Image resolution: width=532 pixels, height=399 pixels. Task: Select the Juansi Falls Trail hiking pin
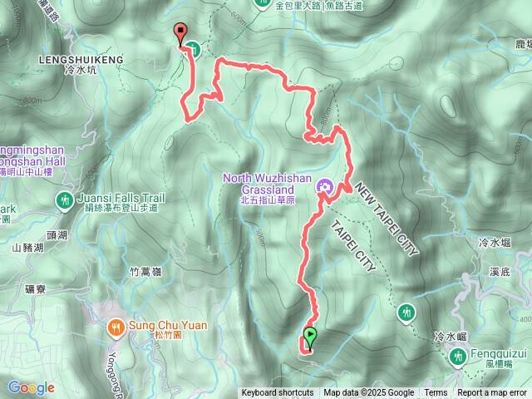65,201
